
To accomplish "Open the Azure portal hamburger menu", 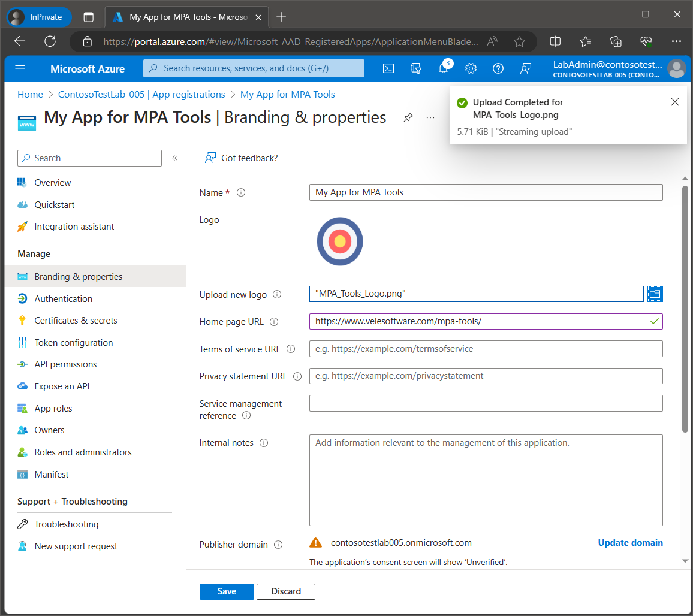I will (x=20, y=68).
